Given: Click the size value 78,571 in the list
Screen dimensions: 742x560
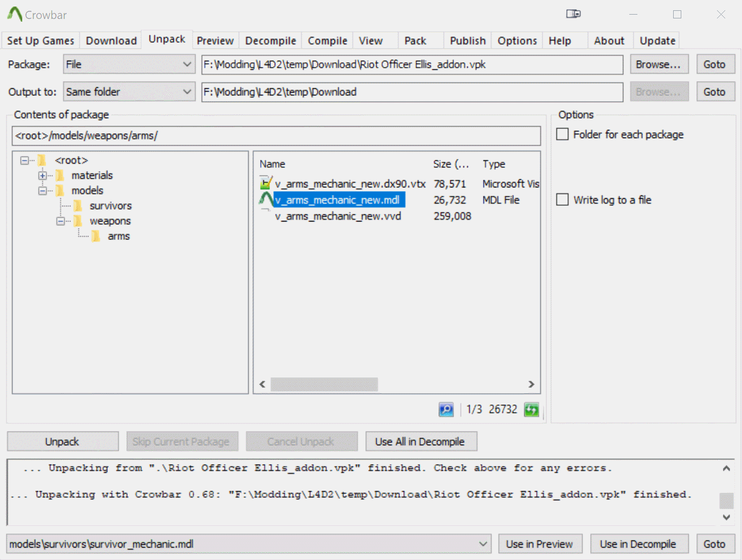Looking at the screenshot, I should coord(450,184).
